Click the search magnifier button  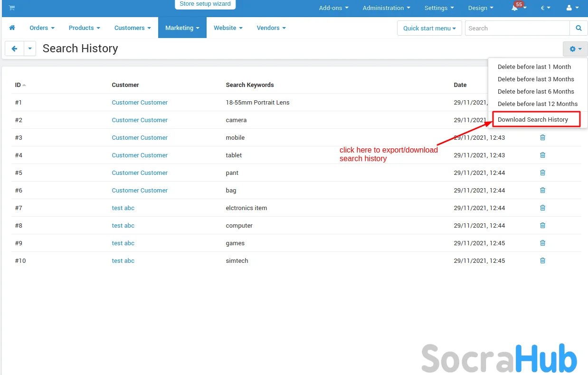click(x=579, y=28)
